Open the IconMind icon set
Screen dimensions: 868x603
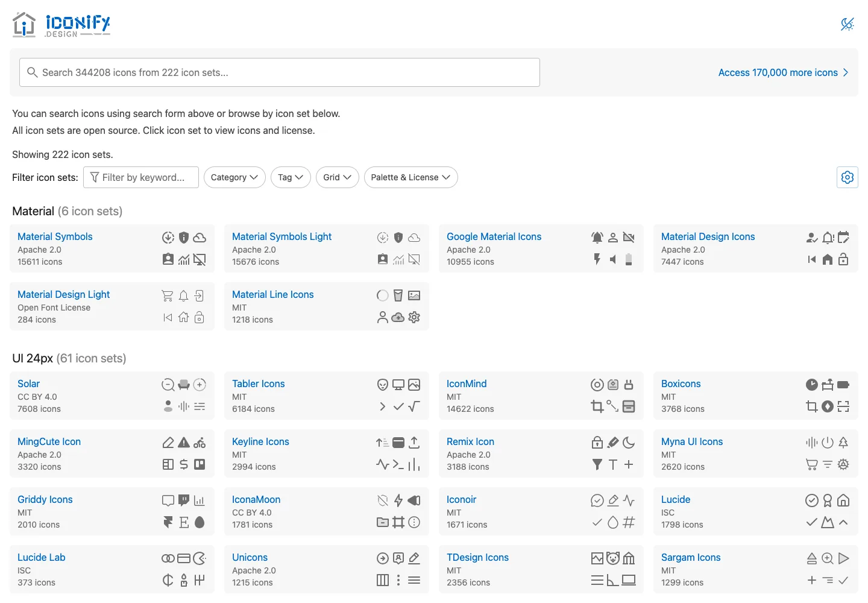point(467,384)
